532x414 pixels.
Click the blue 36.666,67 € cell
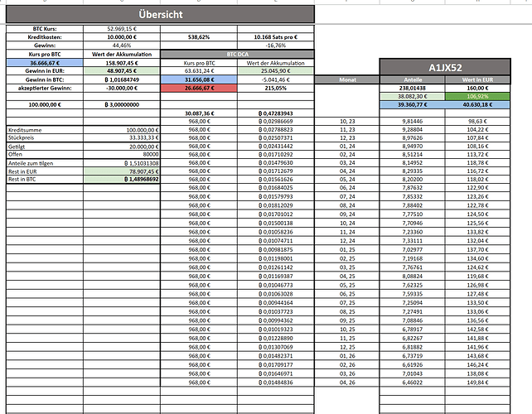(x=45, y=63)
